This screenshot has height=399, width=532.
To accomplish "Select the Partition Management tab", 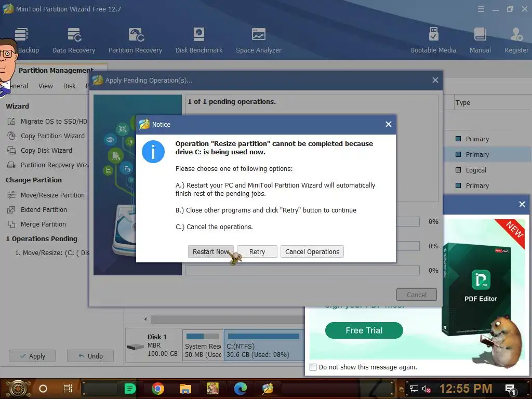I will 56,70.
